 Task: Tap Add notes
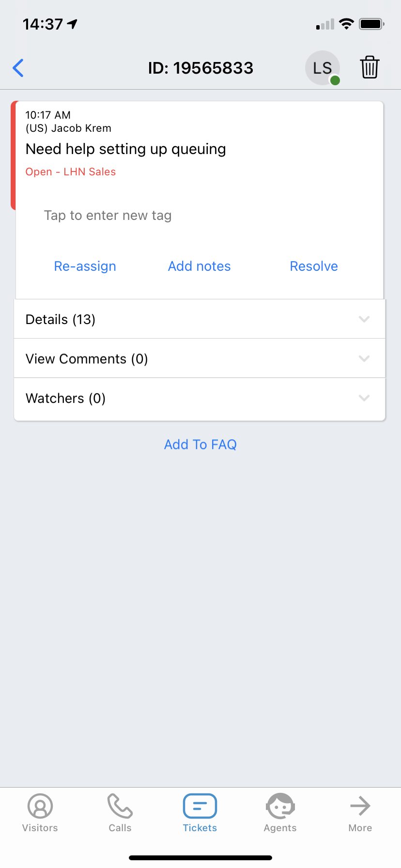tap(200, 266)
